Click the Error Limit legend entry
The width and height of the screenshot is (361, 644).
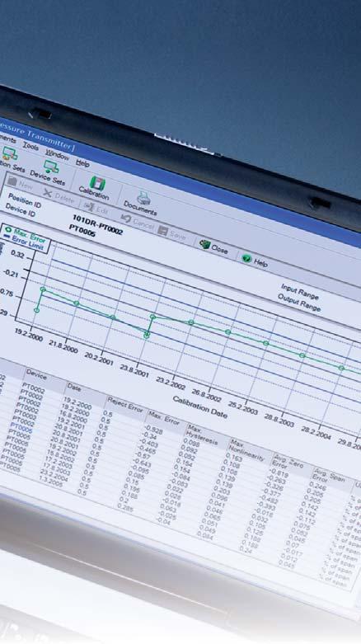25,241
